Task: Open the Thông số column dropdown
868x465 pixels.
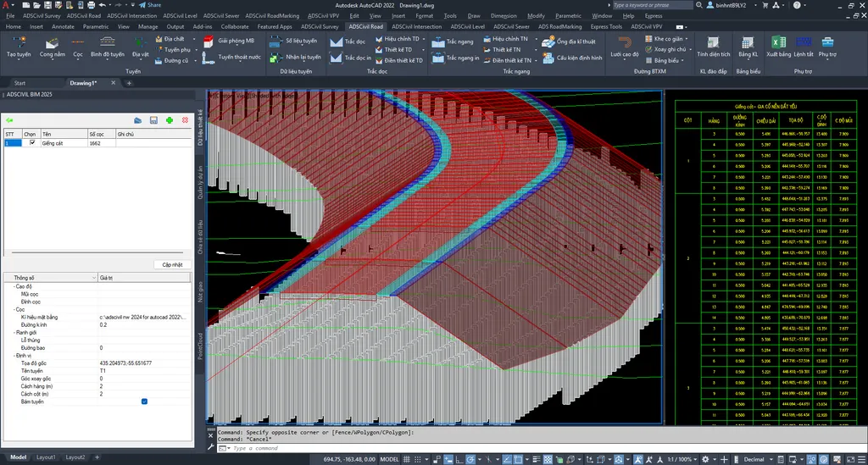Action: pyautogui.click(x=93, y=278)
